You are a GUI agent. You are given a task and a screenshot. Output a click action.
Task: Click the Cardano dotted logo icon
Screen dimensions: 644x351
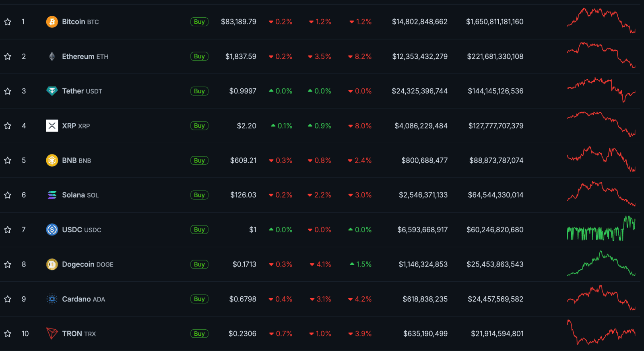[x=52, y=299]
